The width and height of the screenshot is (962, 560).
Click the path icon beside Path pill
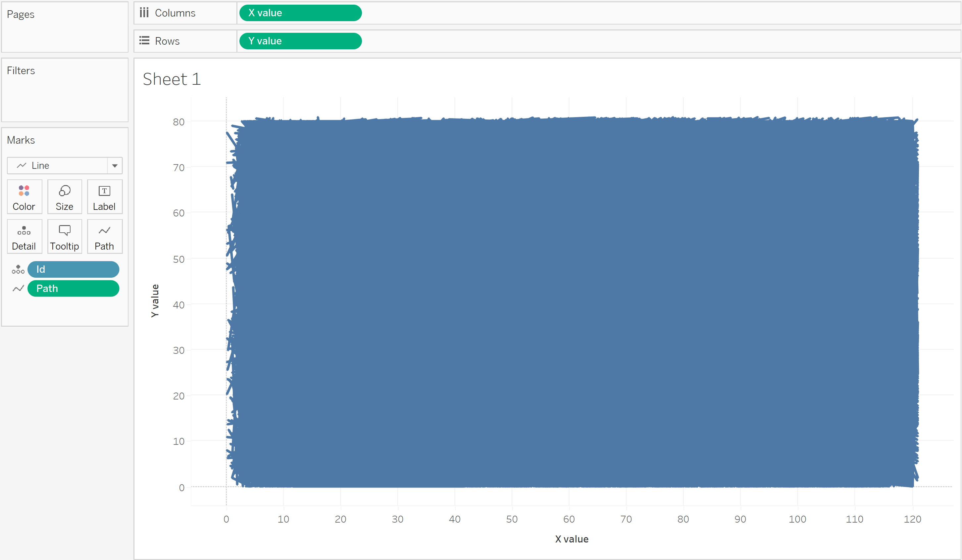(x=18, y=289)
